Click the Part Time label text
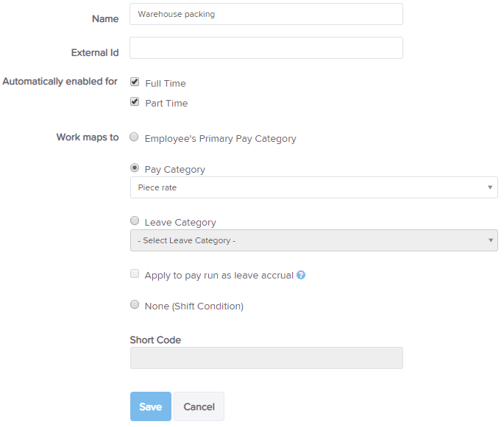Viewport: 504px width, 427px height. pyautogui.click(x=166, y=104)
